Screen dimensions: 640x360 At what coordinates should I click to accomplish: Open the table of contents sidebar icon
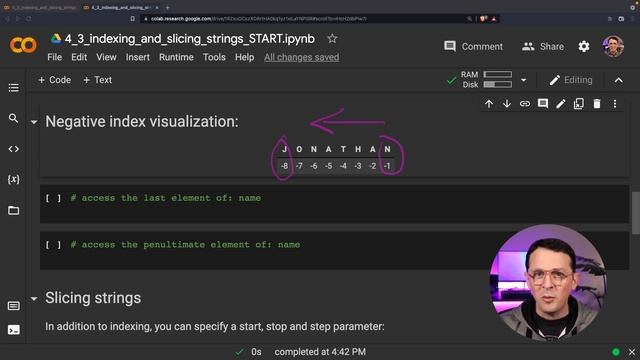point(13,88)
